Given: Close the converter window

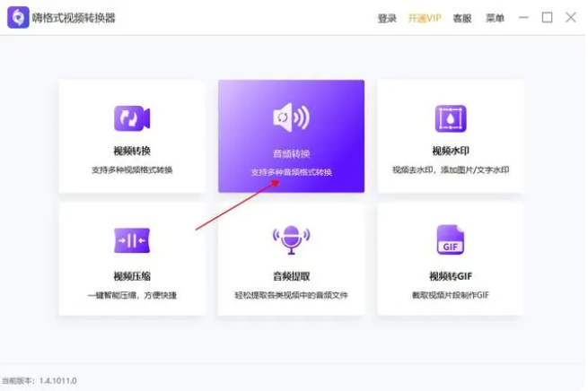Looking at the screenshot, I should point(571,17).
